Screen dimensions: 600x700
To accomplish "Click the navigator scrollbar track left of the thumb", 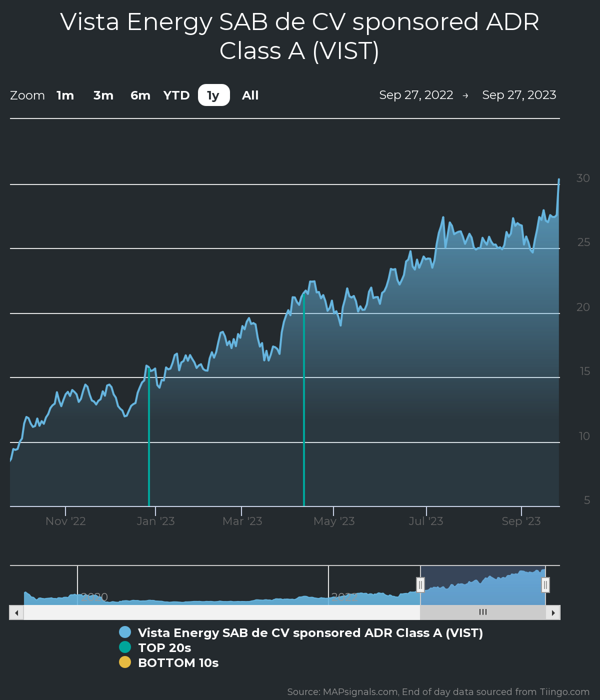I will [x=221, y=612].
